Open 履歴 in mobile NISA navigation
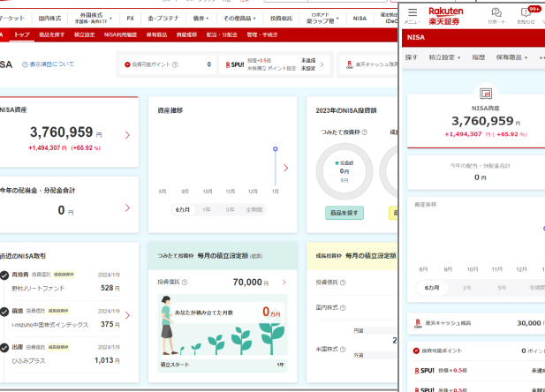The width and height of the screenshot is (545, 392). 478,57
